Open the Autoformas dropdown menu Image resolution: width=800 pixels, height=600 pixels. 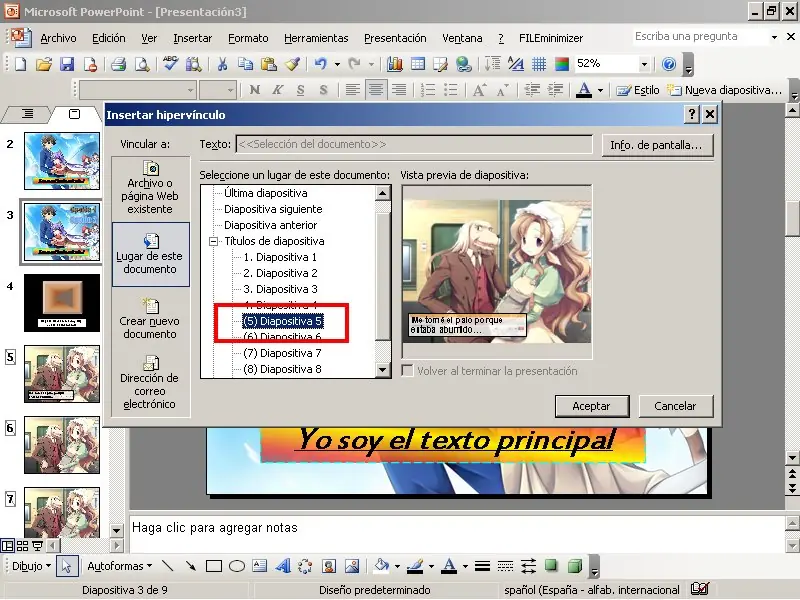point(119,567)
